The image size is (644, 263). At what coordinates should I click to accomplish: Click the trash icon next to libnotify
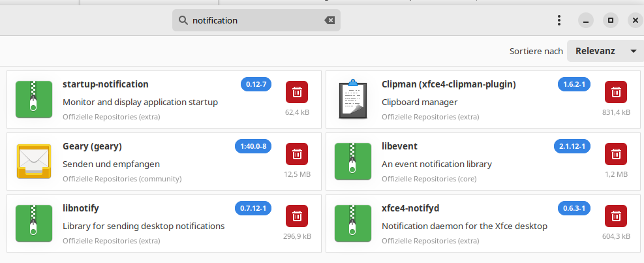click(x=296, y=215)
